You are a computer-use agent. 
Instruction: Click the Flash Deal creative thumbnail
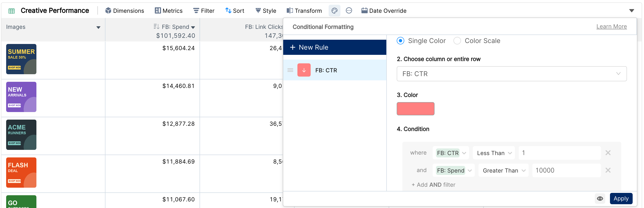tap(21, 172)
